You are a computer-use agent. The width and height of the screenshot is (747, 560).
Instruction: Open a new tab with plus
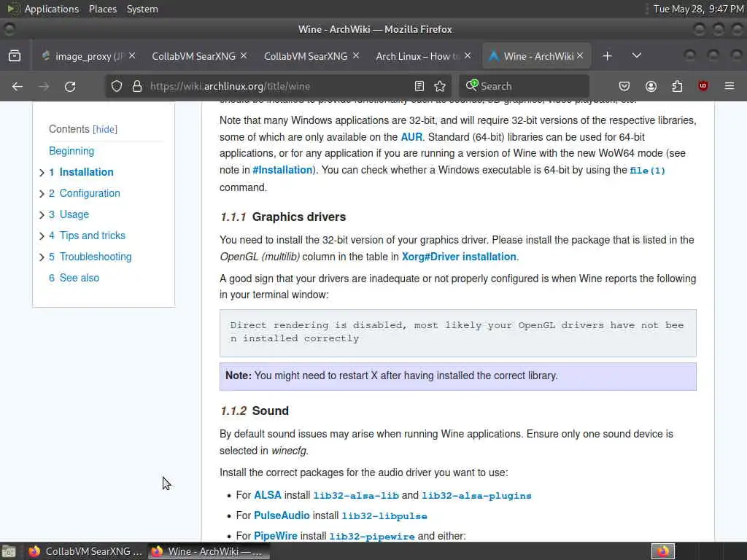pos(607,56)
